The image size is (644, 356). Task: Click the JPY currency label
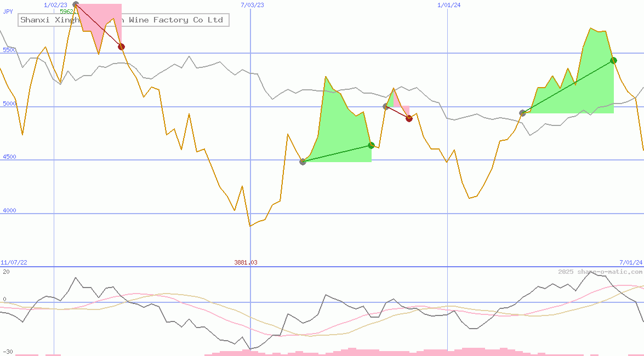pos(8,12)
